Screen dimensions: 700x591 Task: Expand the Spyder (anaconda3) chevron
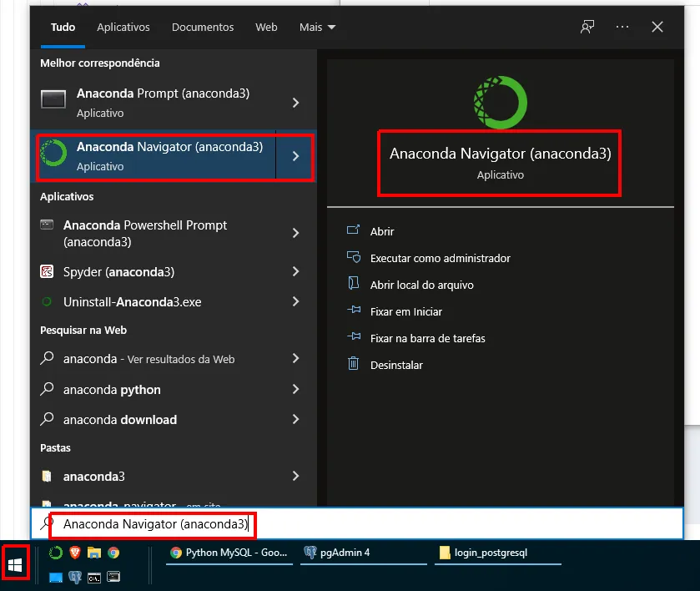pos(295,271)
